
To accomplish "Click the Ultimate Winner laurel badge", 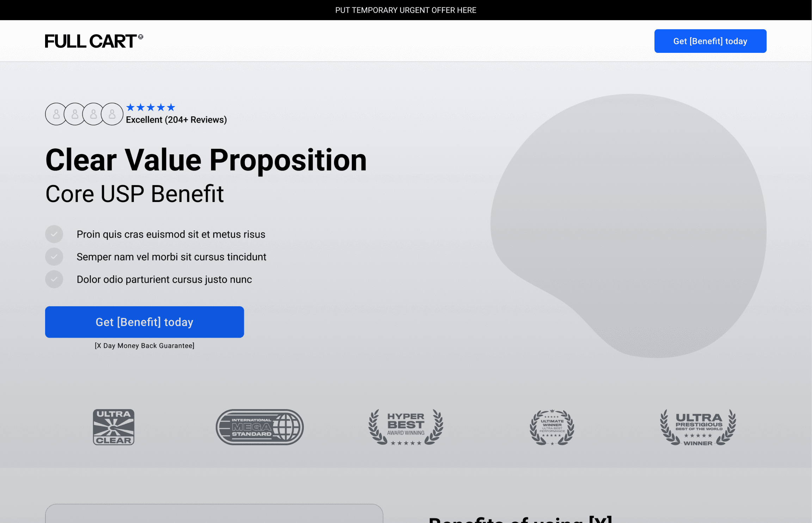I will pos(552,427).
